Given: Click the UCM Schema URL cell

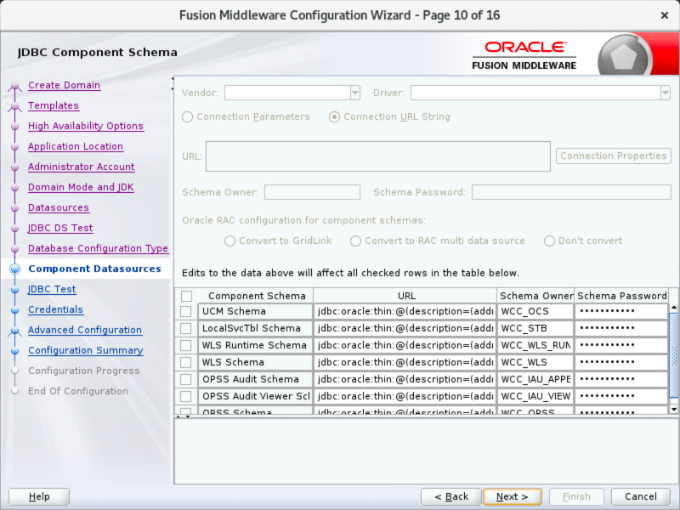Looking at the screenshot, I should click(405, 311).
